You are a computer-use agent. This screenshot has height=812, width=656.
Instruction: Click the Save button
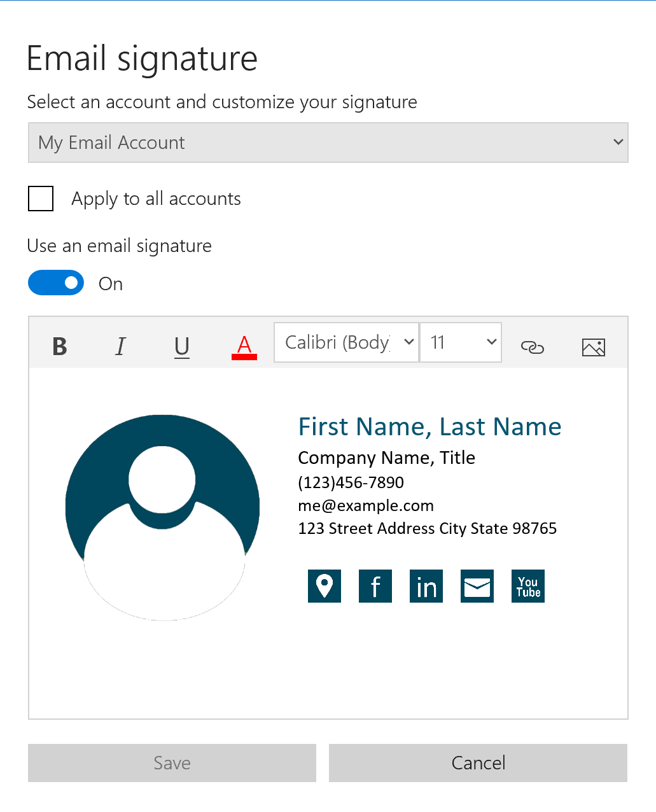point(172,763)
